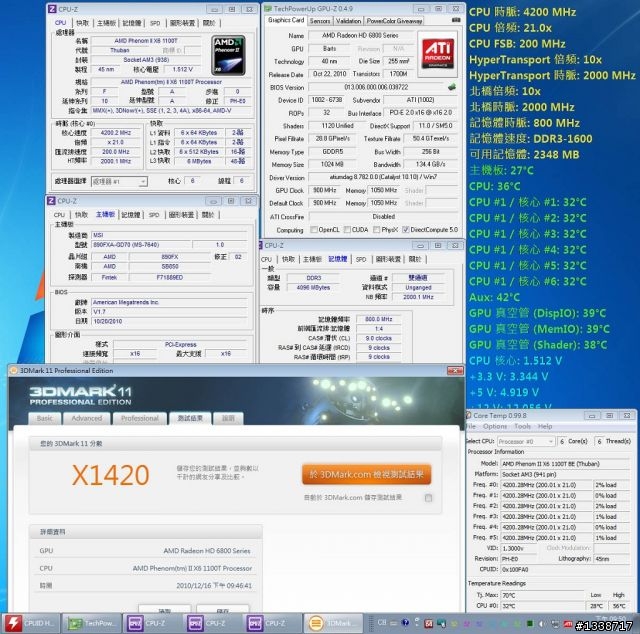
Task: Click the 4096 MBytes memory size value
Action: pyautogui.click(x=313, y=287)
